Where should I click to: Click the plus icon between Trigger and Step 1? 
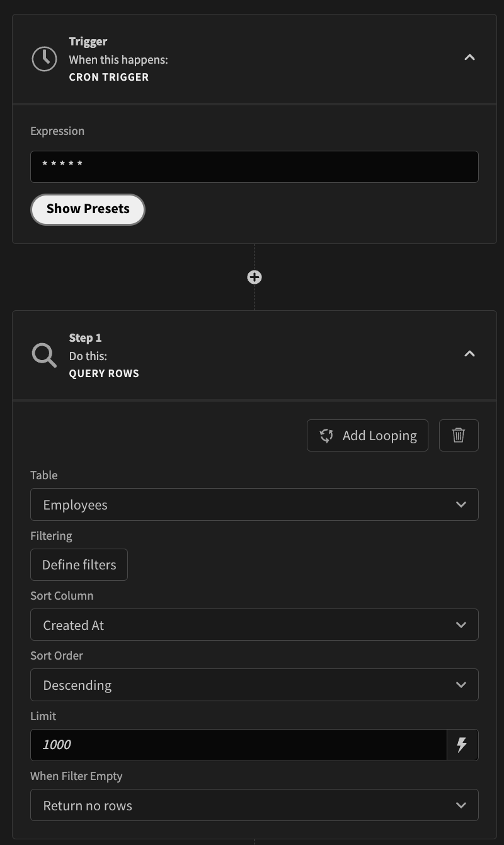tap(254, 277)
